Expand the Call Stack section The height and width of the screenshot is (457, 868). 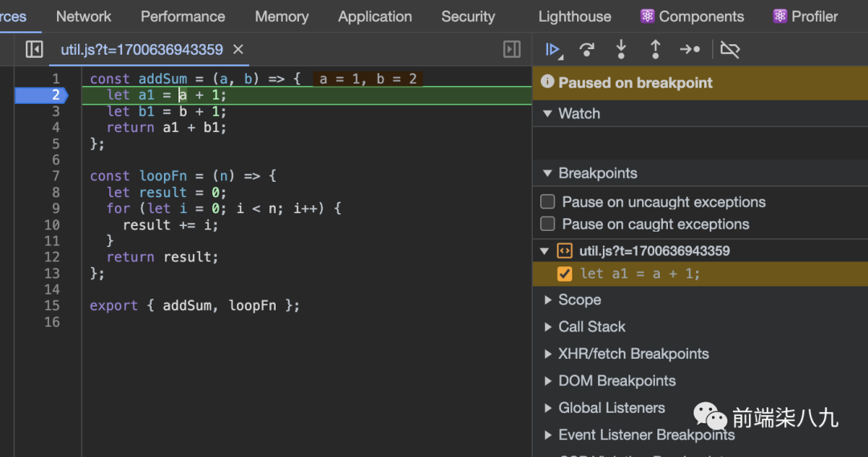point(591,327)
